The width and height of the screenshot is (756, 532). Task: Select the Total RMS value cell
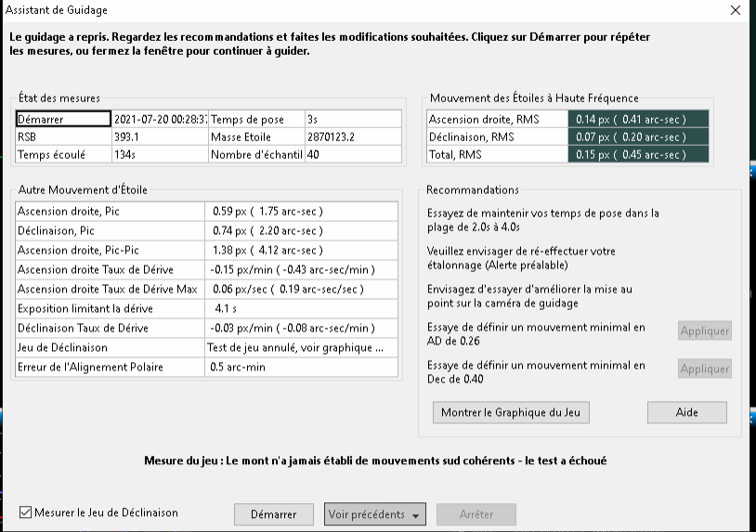point(638,154)
